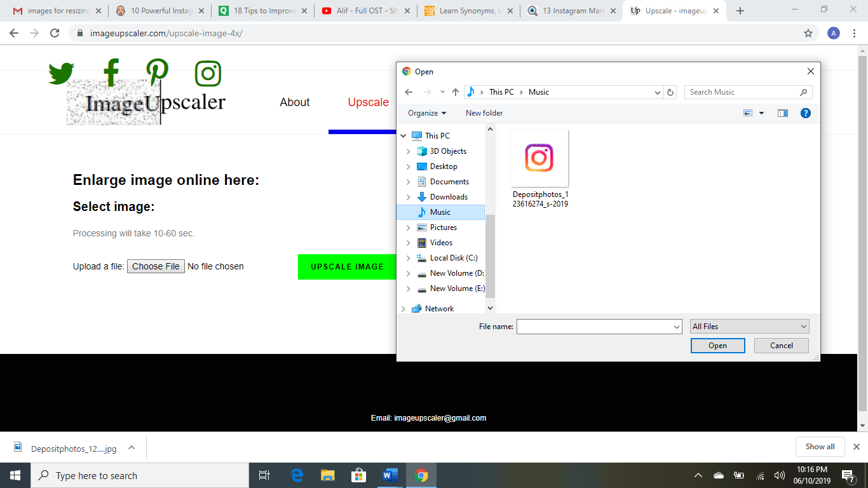Select Documents in the folder tree
The height and width of the screenshot is (488, 868).
click(x=449, y=182)
